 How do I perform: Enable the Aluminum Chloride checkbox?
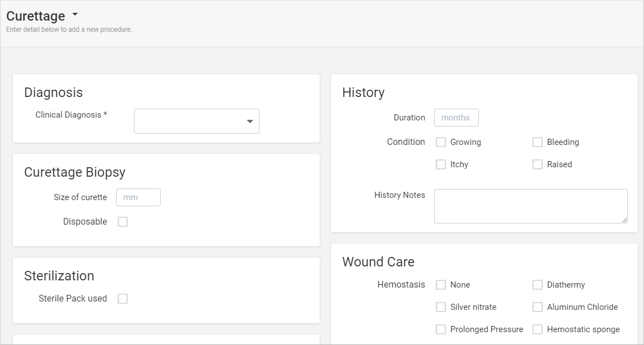(x=537, y=307)
